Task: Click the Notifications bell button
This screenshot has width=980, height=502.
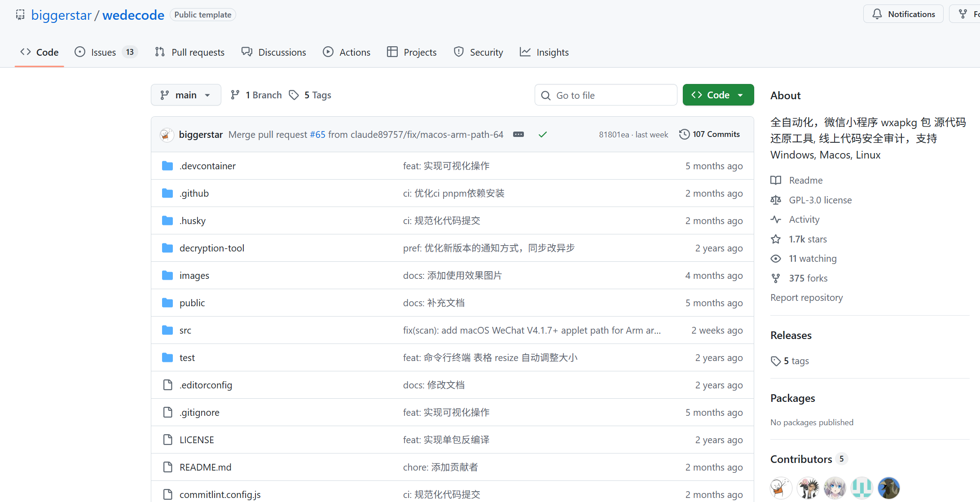Action: tap(903, 14)
